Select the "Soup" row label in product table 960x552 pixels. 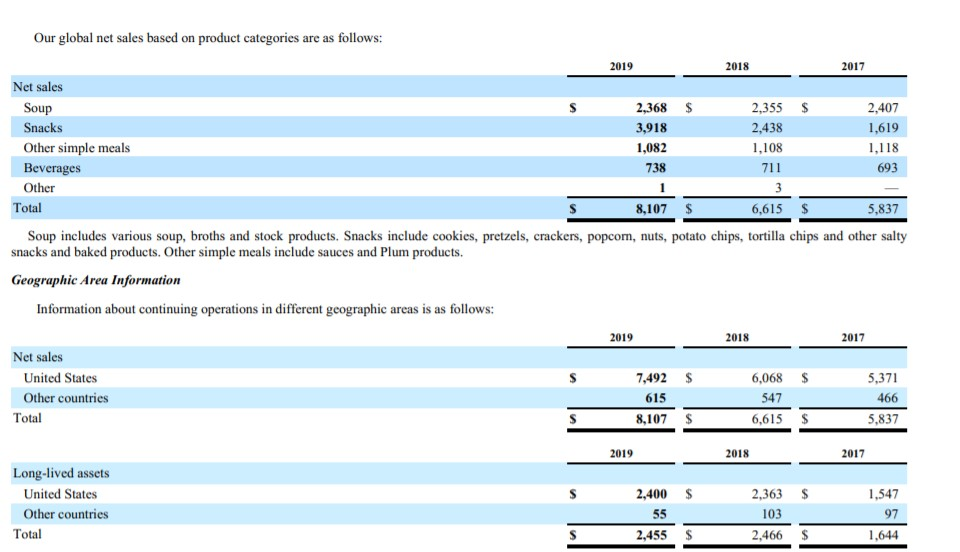click(38, 108)
